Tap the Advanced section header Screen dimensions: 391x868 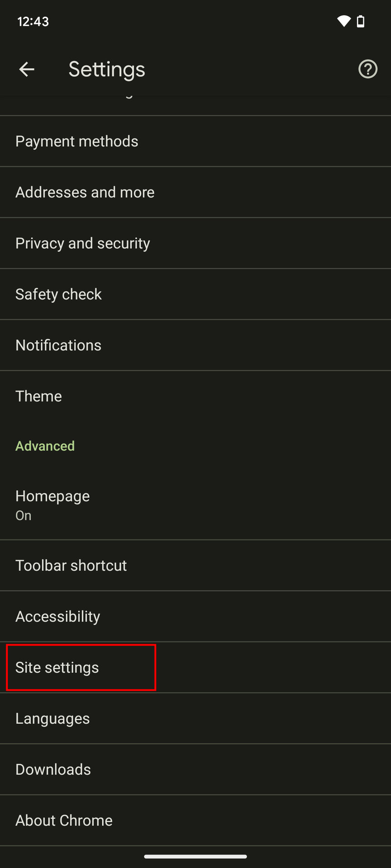[x=45, y=446]
